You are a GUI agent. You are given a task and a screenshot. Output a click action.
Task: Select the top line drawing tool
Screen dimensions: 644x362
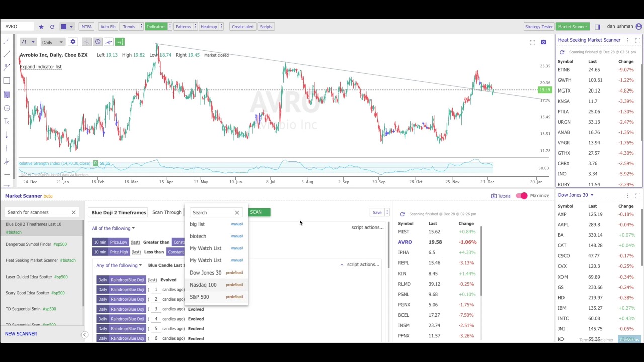(x=7, y=41)
